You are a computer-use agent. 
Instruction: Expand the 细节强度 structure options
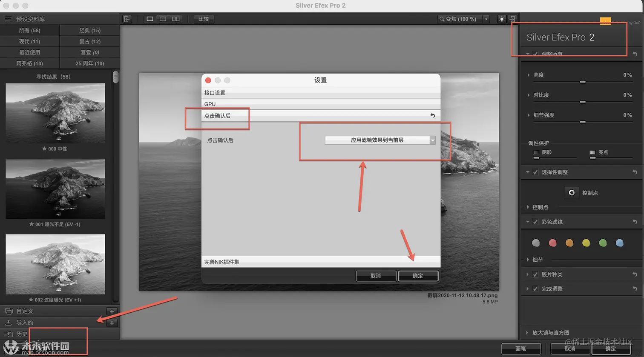529,115
